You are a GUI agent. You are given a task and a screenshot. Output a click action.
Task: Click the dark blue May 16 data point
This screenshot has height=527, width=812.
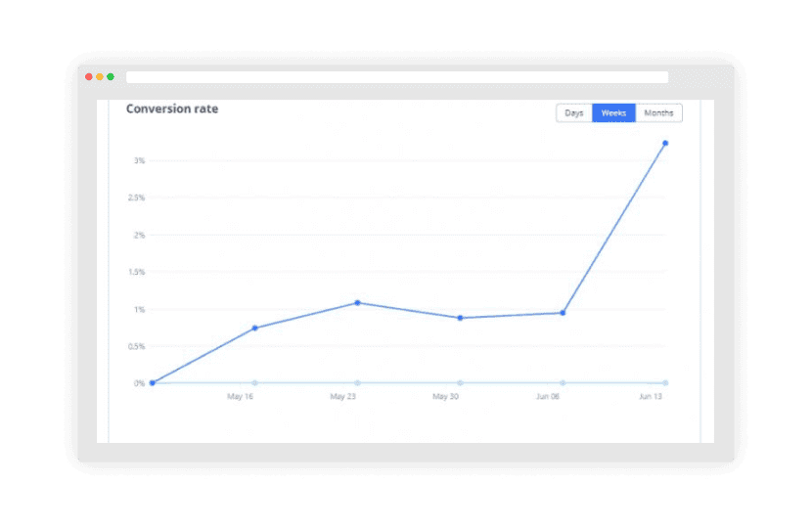click(x=255, y=328)
